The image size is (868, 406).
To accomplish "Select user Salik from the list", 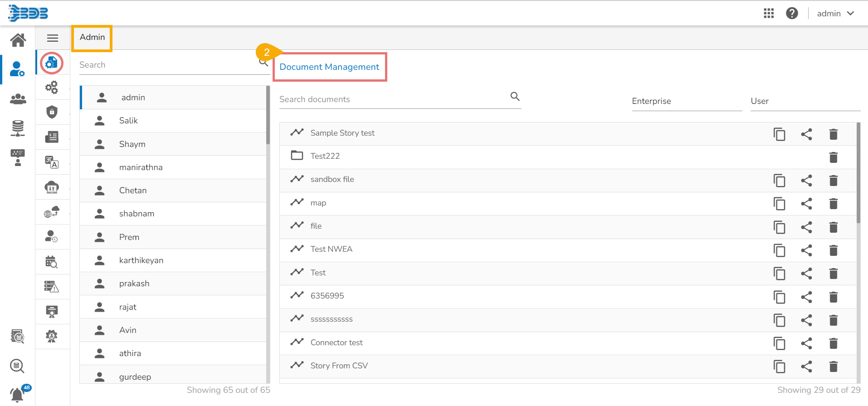I will click(x=128, y=121).
